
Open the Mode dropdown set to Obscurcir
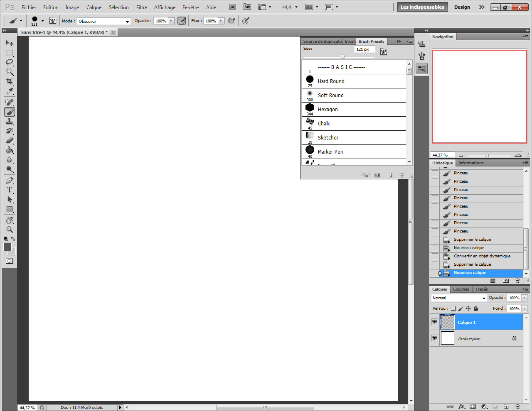coord(103,21)
